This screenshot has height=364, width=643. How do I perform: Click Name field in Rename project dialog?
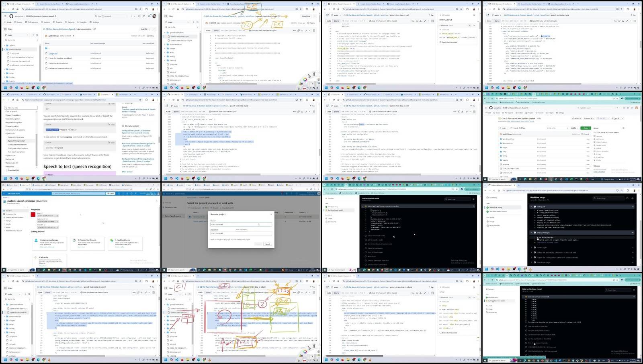click(x=241, y=224)
